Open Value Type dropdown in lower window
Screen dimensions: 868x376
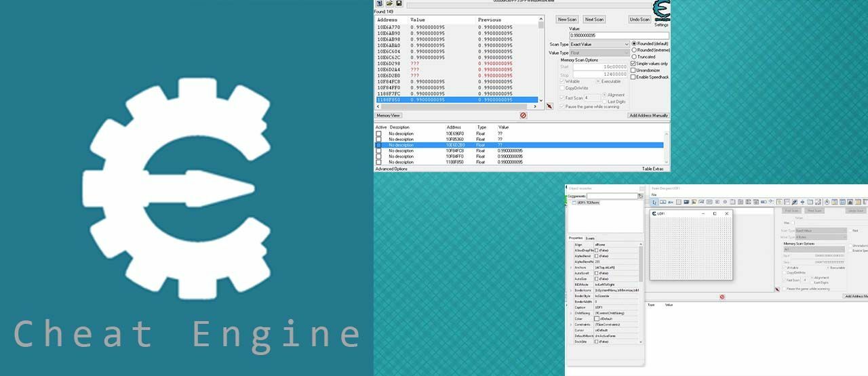pos(821,237)
